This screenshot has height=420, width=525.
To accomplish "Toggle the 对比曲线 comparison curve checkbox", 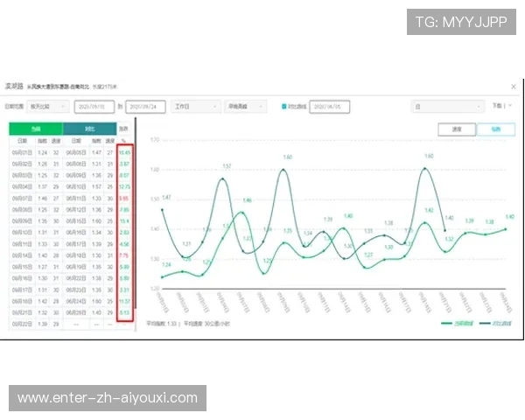I will pyautogui.click(x=284, y=107).
